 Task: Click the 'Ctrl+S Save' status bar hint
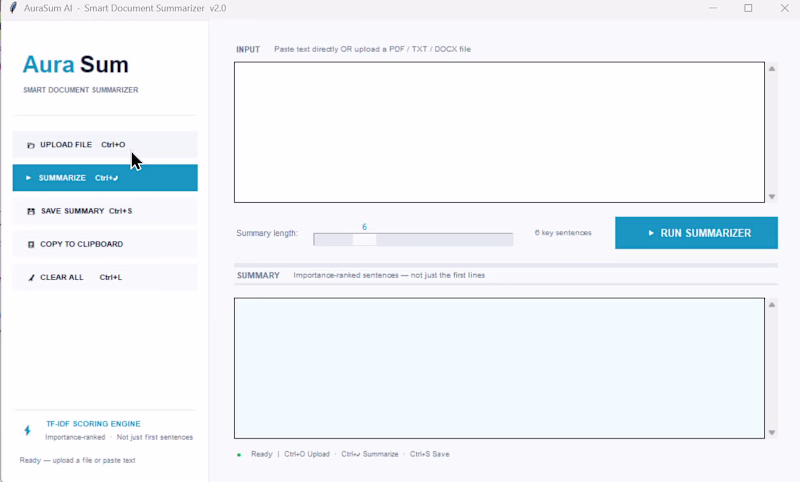pos(430,454)
